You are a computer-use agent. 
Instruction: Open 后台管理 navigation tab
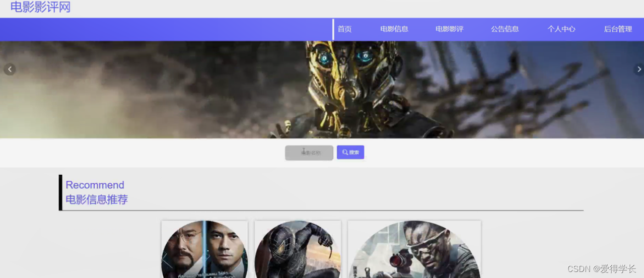[618, 29]
